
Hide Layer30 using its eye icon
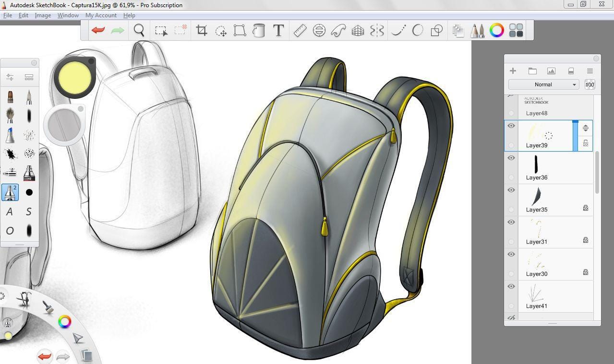[x=511, y=254]
